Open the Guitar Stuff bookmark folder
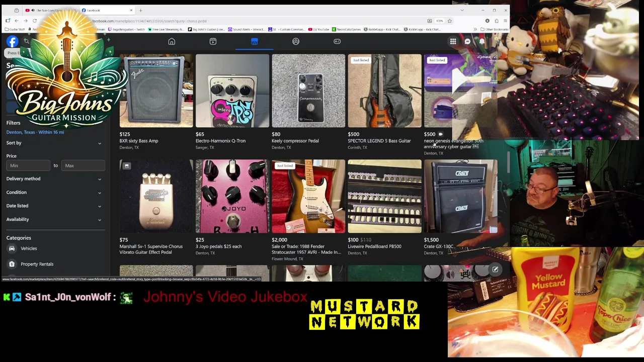This screenshot has height=362, width=644. 15,29
